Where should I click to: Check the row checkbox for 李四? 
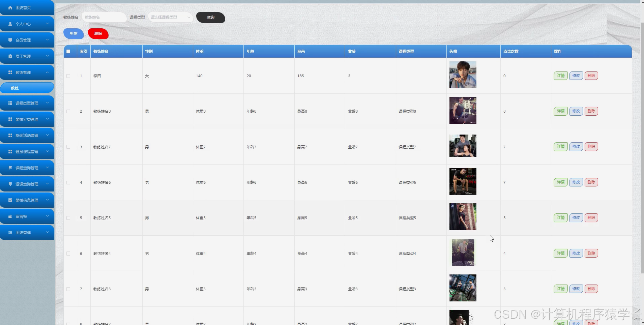coord(68,76)
